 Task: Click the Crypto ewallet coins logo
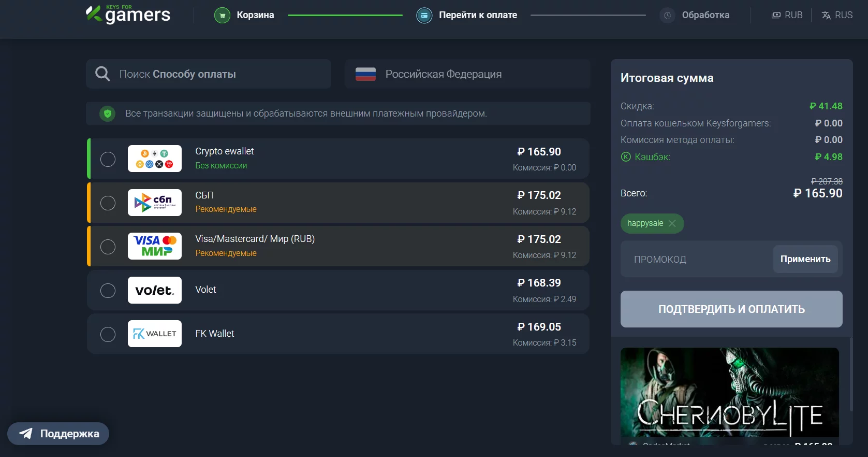tap(155, 159)
